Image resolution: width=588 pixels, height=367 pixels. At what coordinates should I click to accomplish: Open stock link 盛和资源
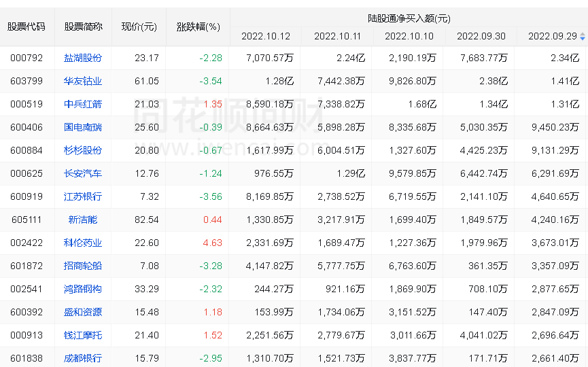tap(83, 312)
